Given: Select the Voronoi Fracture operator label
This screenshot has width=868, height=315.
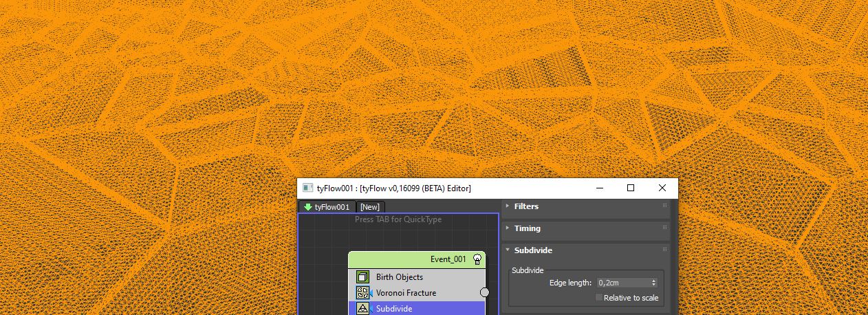Looking at the screenshot, I should click(x=406, y=293).
